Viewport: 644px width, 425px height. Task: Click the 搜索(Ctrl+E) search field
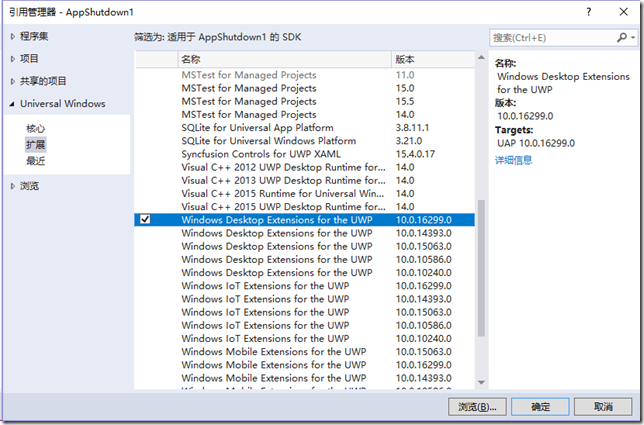[x=552, y=38]
